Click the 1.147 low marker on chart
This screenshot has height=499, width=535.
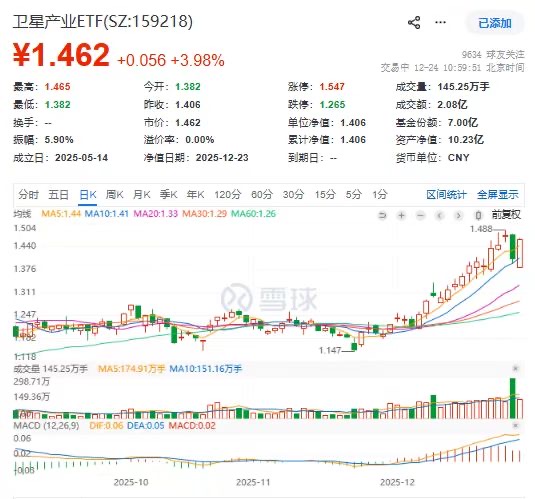pyautogui.click(x=330, y=351)
